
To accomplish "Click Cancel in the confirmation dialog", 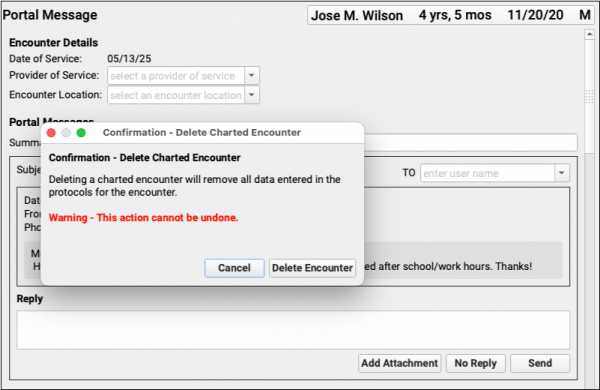I will tap(234, 268).
